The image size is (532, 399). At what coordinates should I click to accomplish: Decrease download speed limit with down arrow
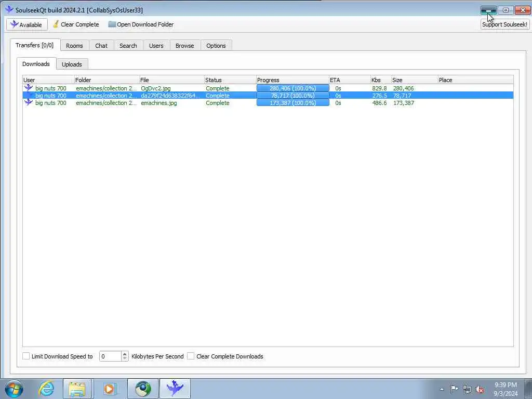[125, 358]
